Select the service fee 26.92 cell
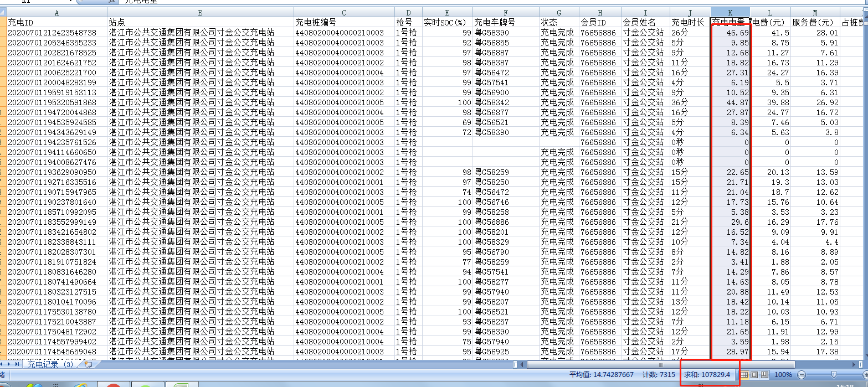This screenshot has width=868, height=387. coord(815,102)
